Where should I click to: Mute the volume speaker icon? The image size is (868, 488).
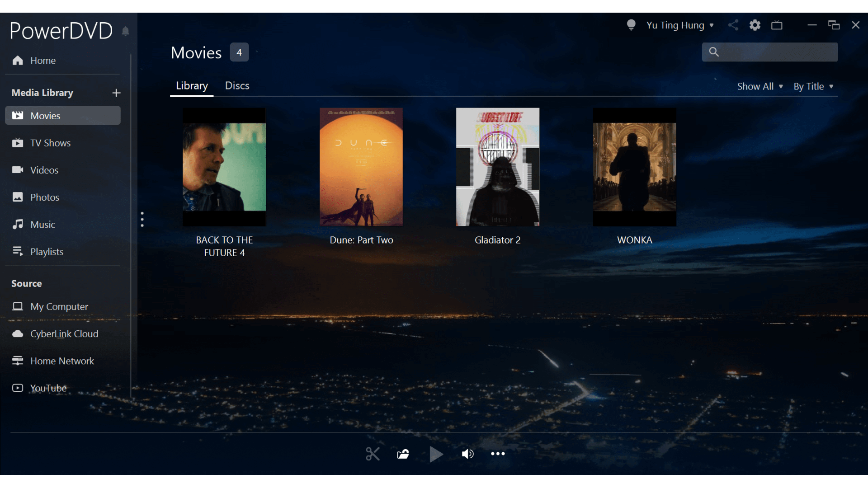(x=467, y=454)
